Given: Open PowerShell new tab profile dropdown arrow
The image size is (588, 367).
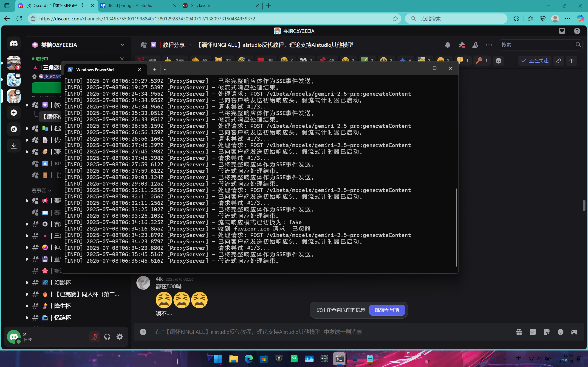Looking at the screenshot, I should [165, 70].
